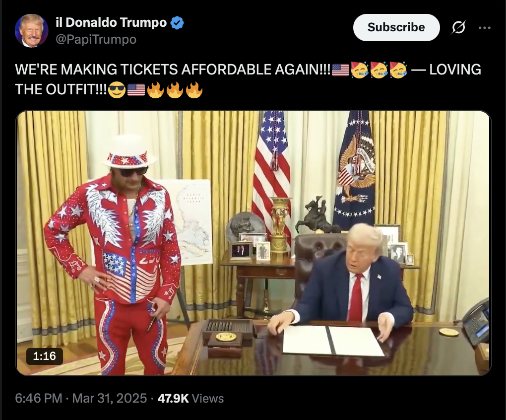Click the blue verified checkmark badge
Image resolution: width=506 pixels, height=420 pixels.
point(177,23)
